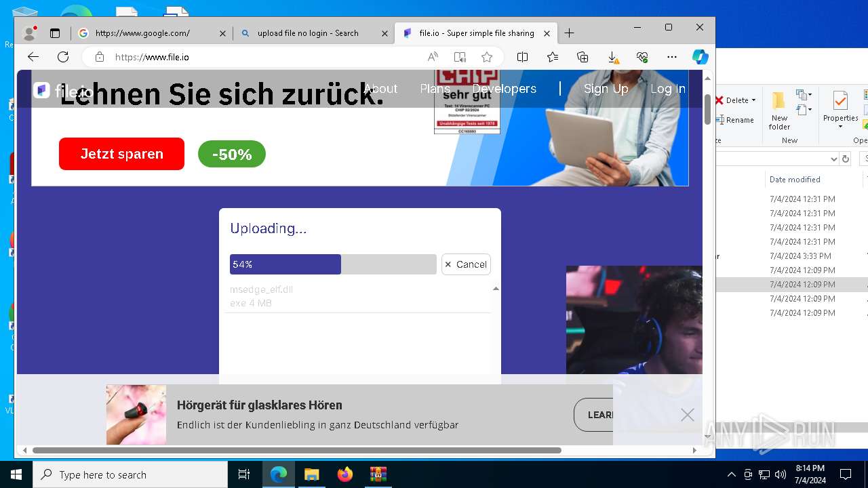Expand Properties dropdown arrow
This screenshot has width=868, height=488.
[x=840, y=127]
